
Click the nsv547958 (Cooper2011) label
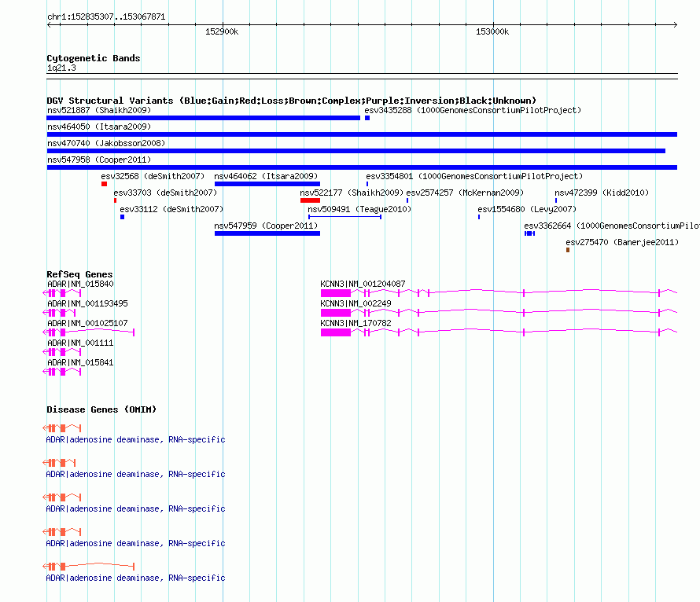[x=99, y=160]
